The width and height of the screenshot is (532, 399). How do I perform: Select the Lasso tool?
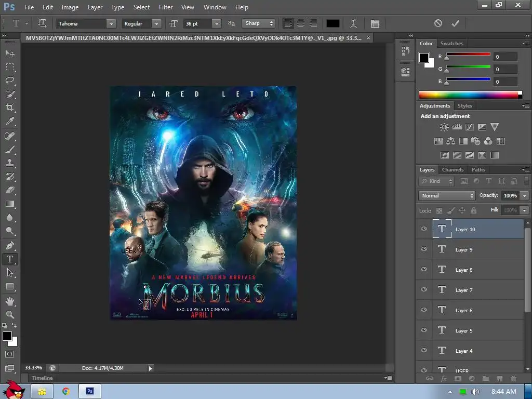tap(10, 81)
